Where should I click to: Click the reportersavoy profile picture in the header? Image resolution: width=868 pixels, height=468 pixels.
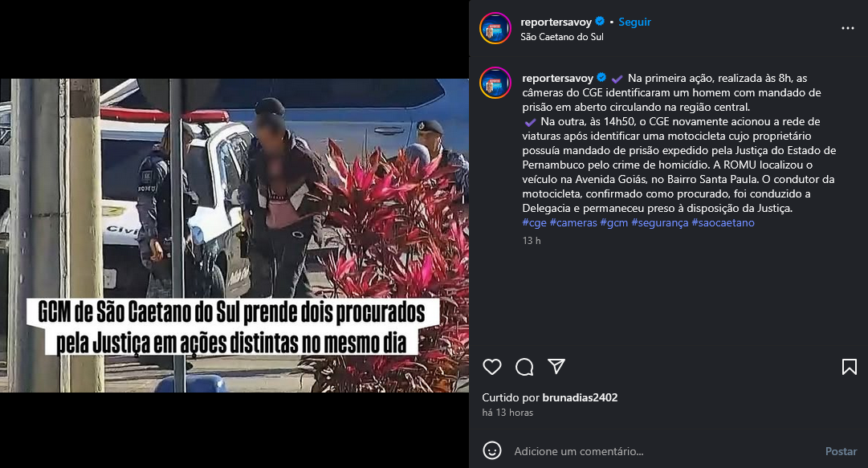(x=495, y=28)
